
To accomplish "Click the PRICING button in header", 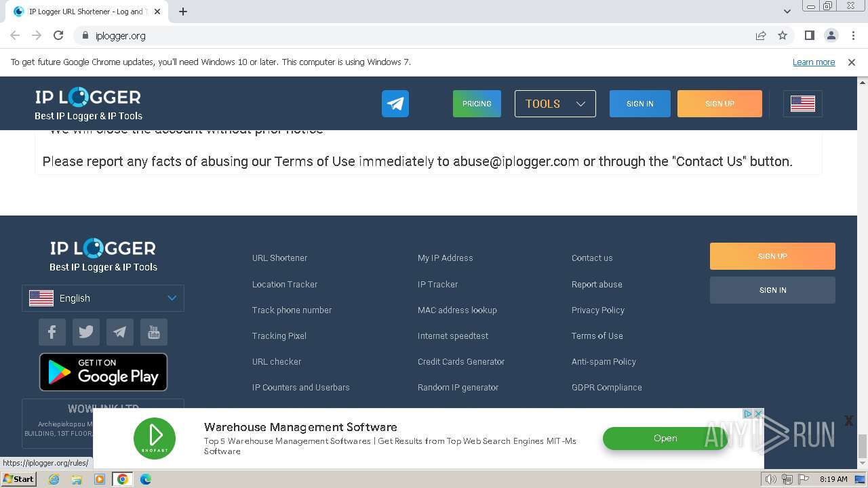I will pyautogui.click(x=477, y=104).
